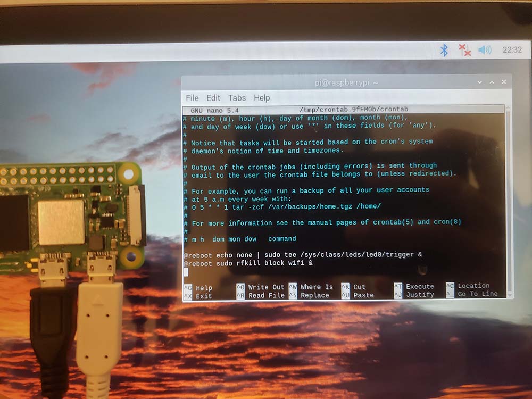
Task: Click the ^J Justify shortcut
Action: (x=414, y=295)
